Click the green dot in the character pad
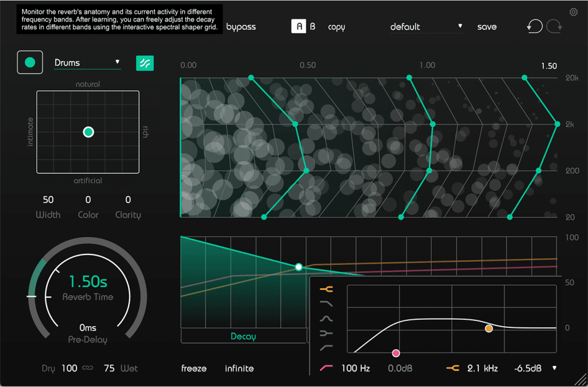 tap(88, 131)
